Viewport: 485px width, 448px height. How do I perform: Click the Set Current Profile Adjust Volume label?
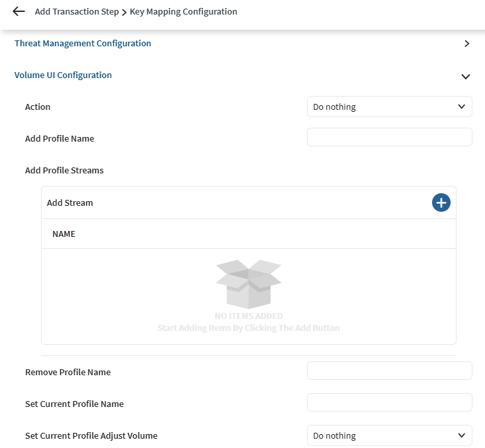click(x=91, y=436)
